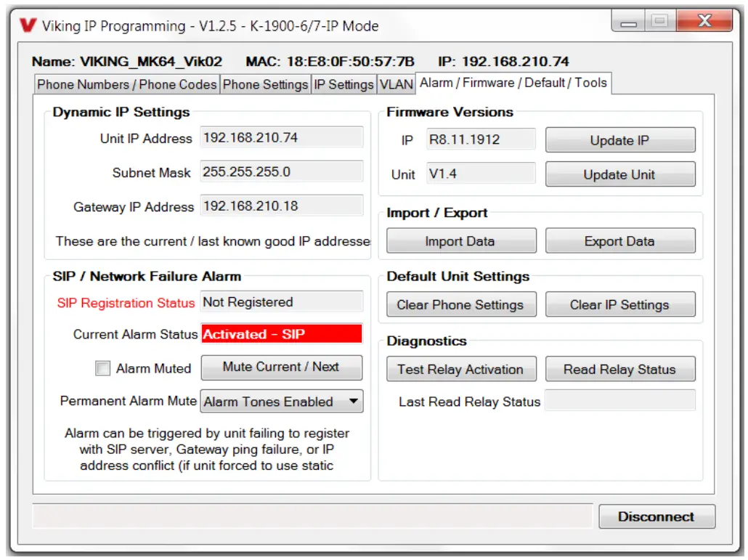Viewport: 748px width, 560px height.
Task: Click the Update Unit button
Action: [x=620, y=174]
